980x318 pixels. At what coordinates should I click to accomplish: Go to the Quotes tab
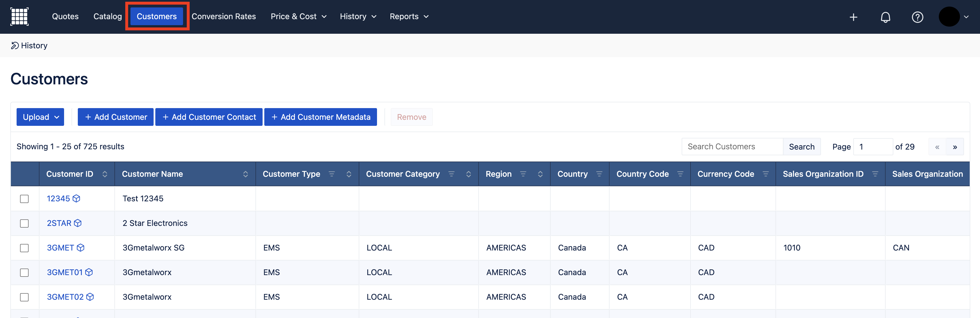click(65, 16)
